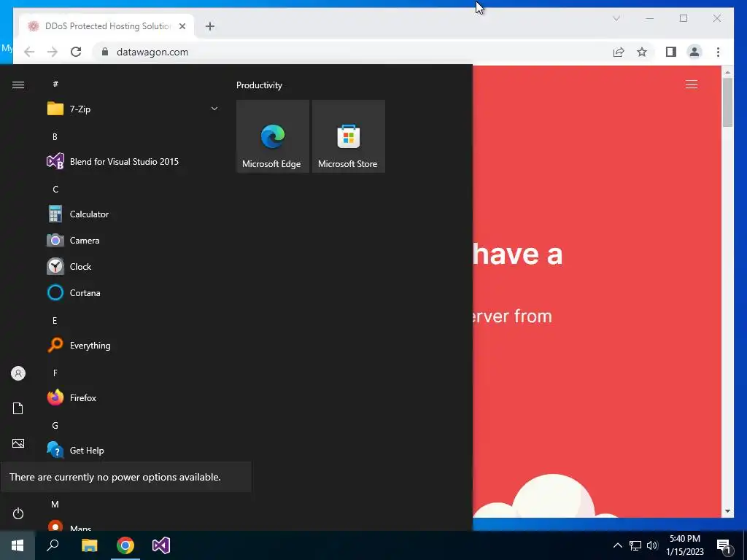
Task: Toggle Chrome side panel
Action: pyautogui.click(x=671, y=52)
